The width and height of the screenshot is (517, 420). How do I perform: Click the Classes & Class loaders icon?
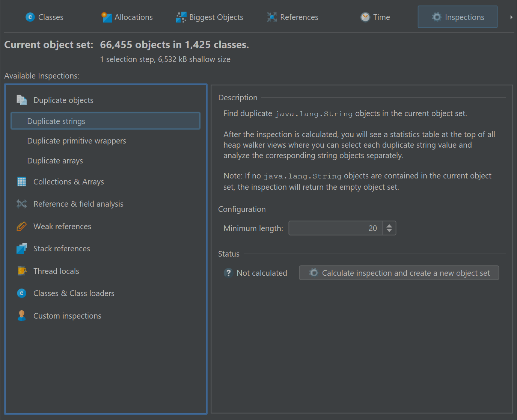coord(21,293)
